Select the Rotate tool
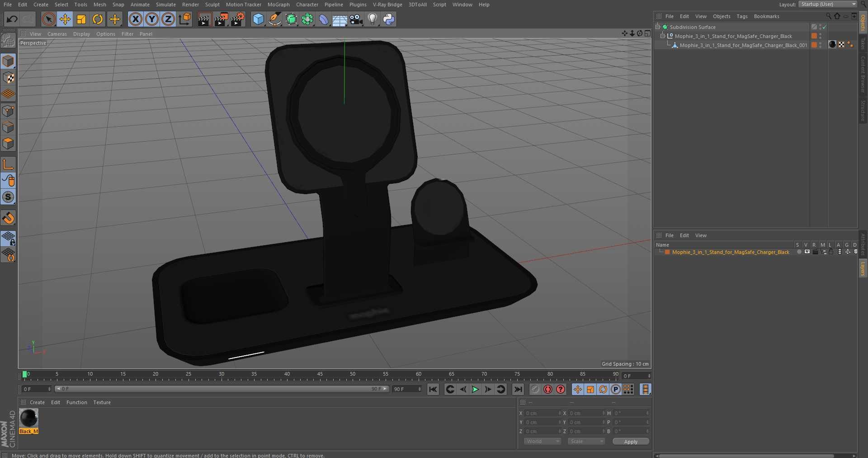Screen dimensions: 868x458 [98, 19]
